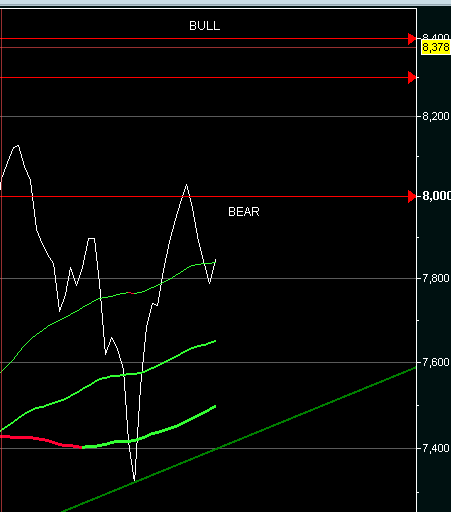Click the BEAR text label
Viewport: 451px width, 512px height.
click(244, 212)
